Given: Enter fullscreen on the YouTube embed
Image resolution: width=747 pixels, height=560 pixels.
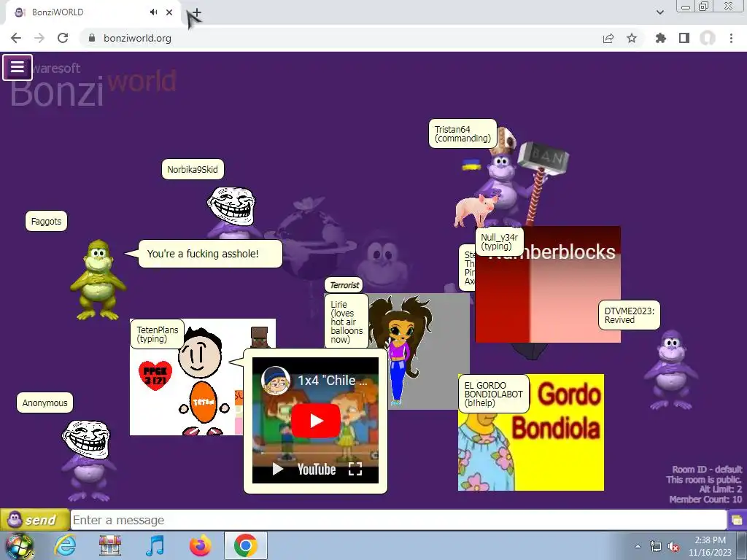Looking at the screenshot, I should [x=355, y=469].
